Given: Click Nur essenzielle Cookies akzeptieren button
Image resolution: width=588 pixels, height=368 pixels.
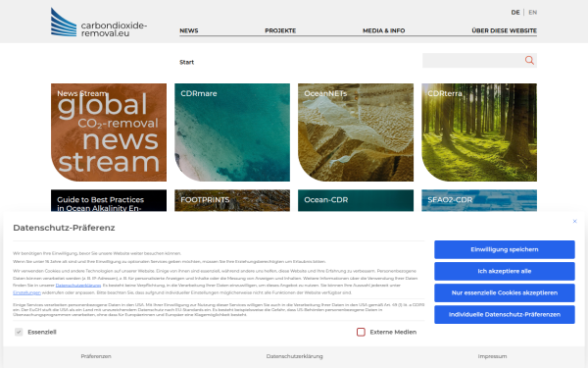Looking at the screenshot, I should coord(505,292).
